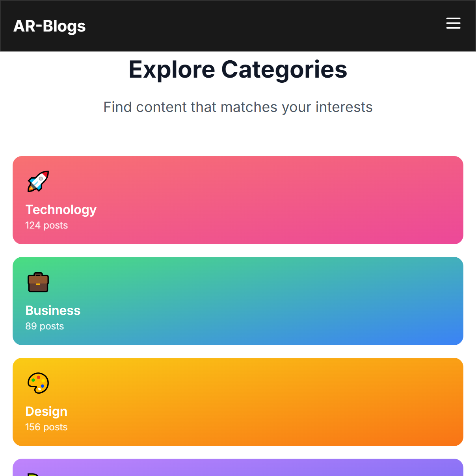This screenshot has width=476, height=476.
Task: Open the orange Design card background
Action: [276, 402]
